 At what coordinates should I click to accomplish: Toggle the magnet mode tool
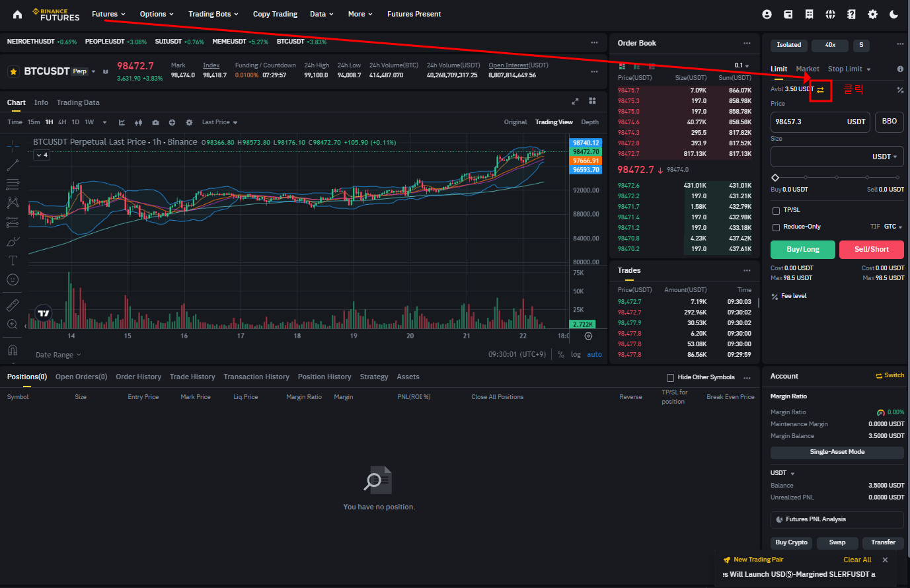[13, 349]
